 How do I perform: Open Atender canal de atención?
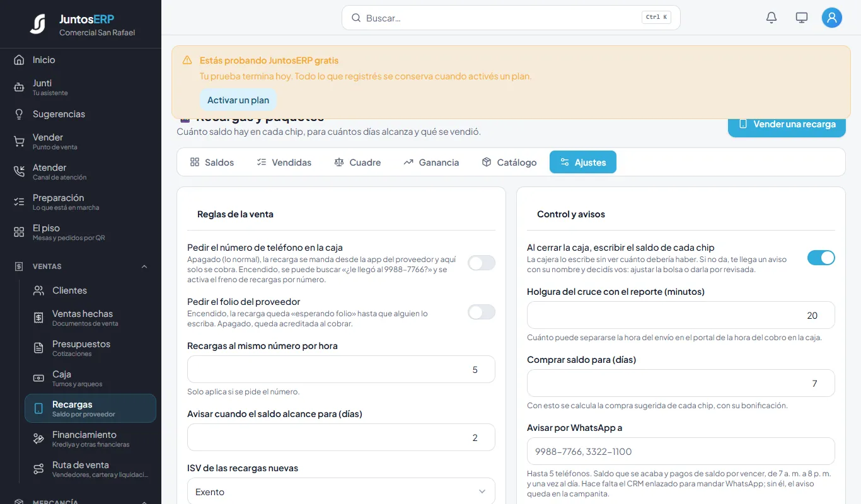pos(81,171)
